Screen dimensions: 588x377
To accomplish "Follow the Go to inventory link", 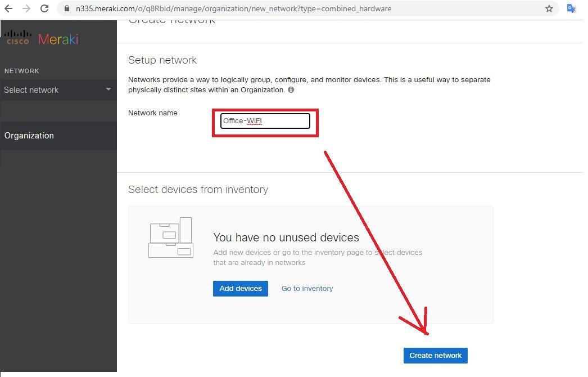I will point(307,289).
